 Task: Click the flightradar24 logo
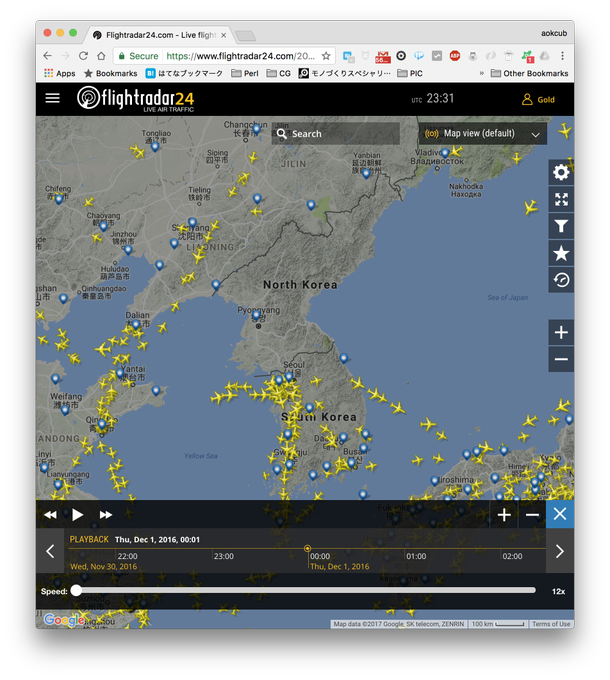(x=135, y=99)
